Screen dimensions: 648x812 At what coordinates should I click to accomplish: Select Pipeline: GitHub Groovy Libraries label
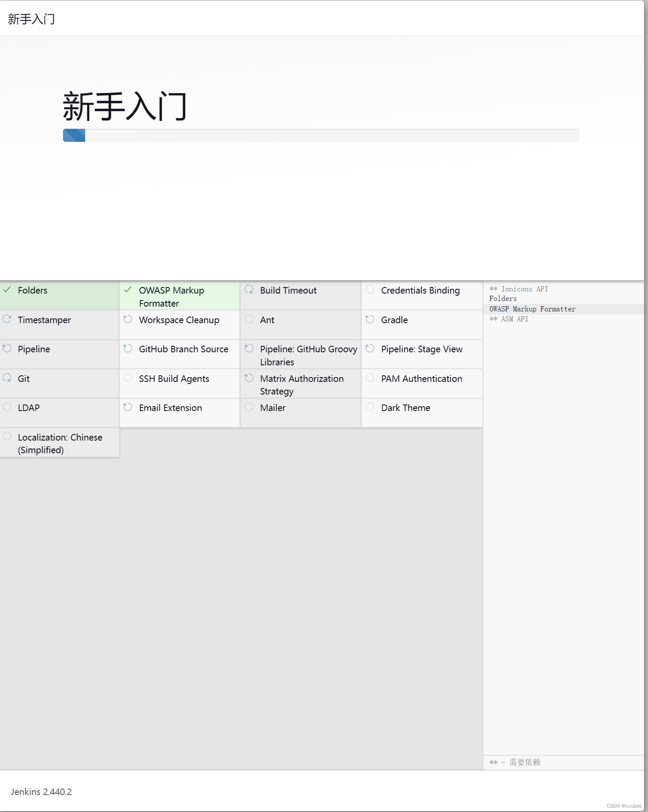click(x=309, y=356)
